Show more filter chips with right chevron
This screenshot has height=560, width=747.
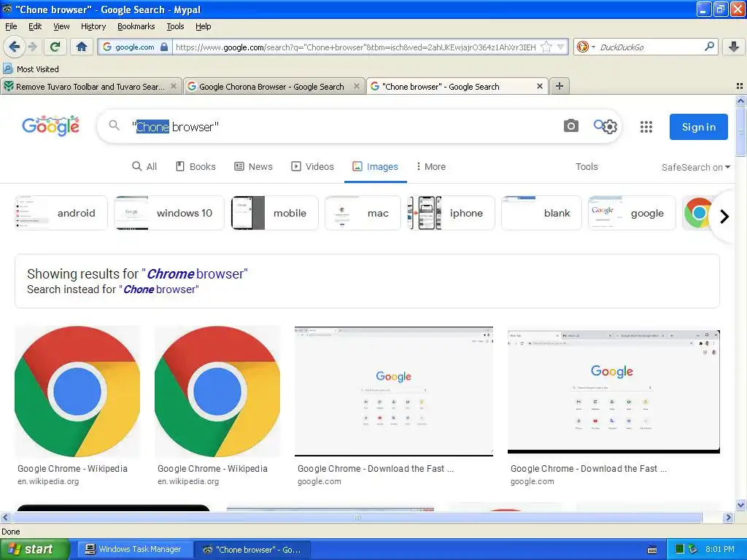(724, 216)
